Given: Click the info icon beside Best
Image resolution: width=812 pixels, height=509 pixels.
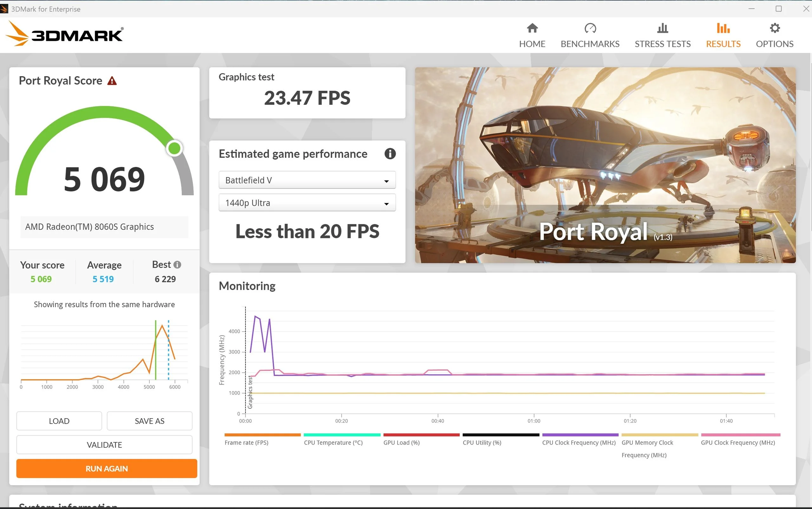Looking at the screenshot, I should tap(177, 265).
